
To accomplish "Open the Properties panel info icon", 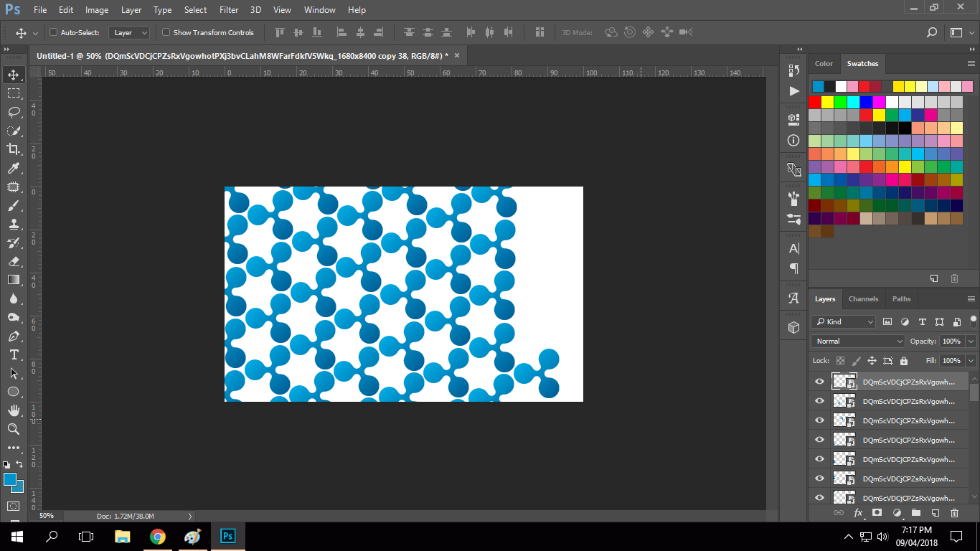I will (793, 141).
